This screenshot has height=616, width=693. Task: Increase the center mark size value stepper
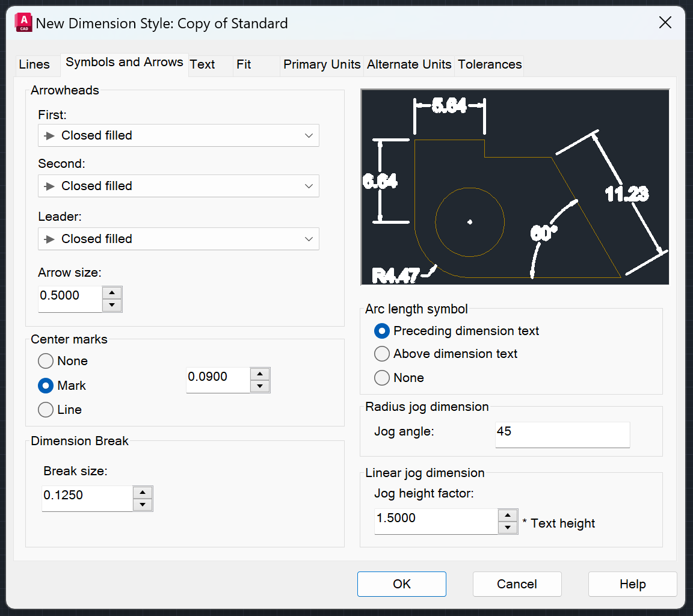coord(260,374)
